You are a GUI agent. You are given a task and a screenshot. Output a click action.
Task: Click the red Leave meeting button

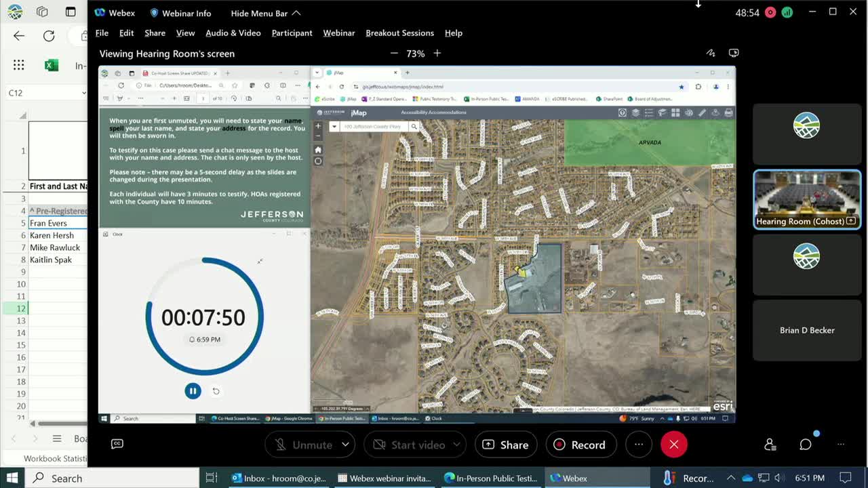tap(674, 445)
